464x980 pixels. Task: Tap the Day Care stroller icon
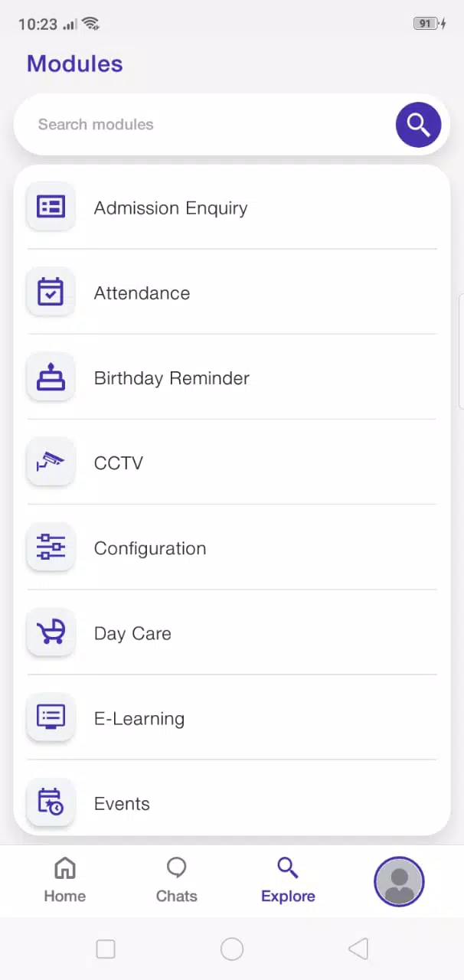(x=51, y=632)
